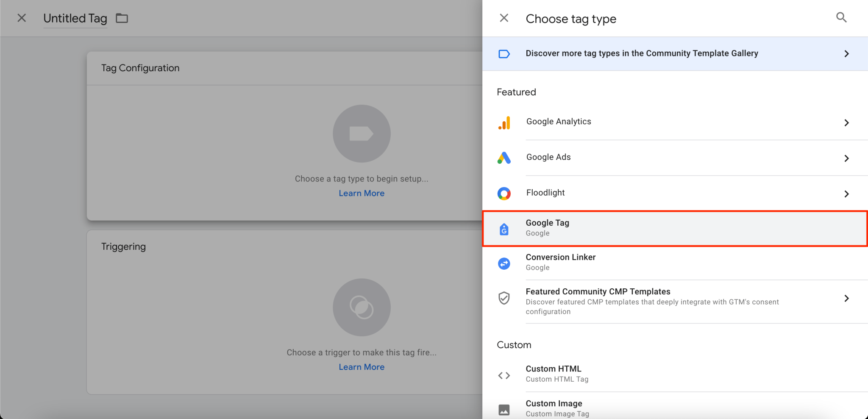Click the Conversion Linker arrows icon
The image size is (868, 419).
point(504,263)
